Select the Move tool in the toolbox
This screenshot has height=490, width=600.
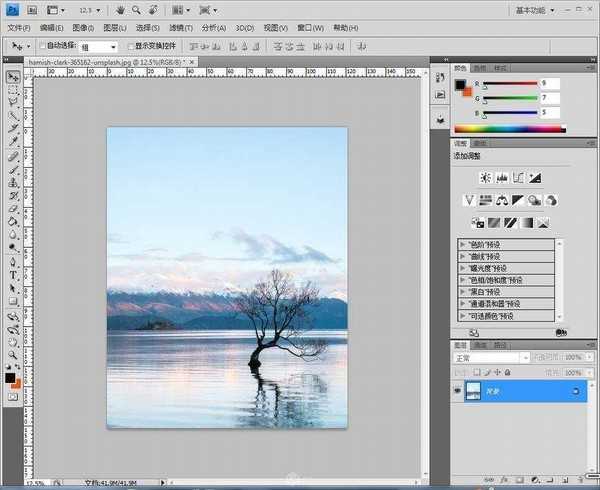click(13, 78)
